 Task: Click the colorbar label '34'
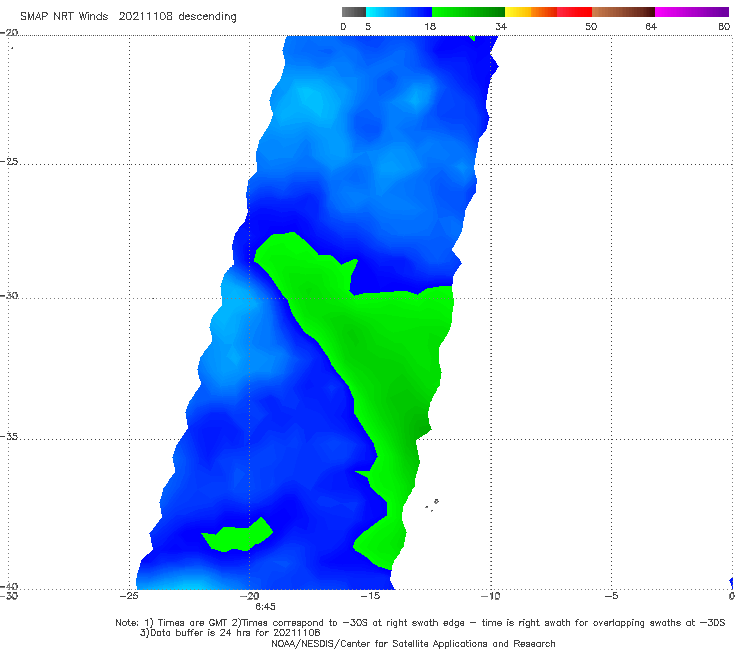501,26
